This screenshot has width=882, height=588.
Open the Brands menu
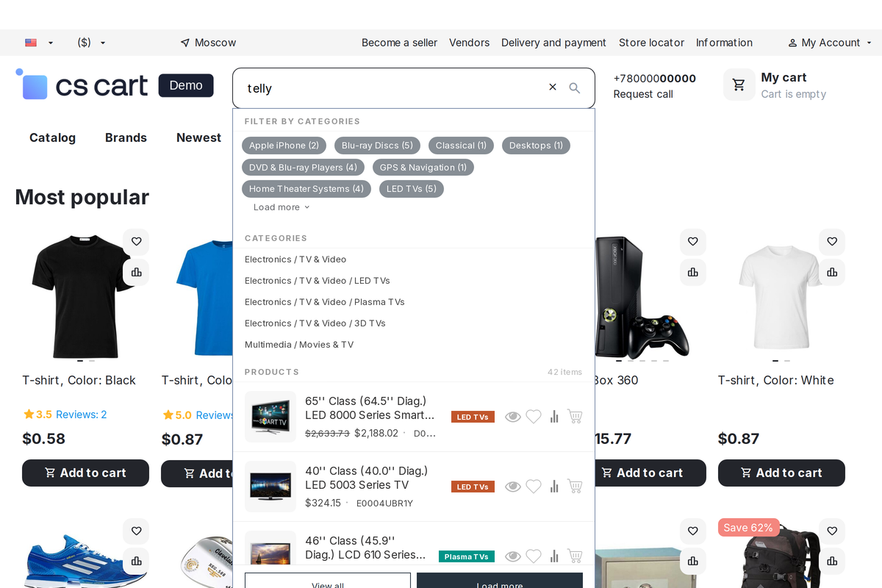pyautogui.click(x=126, y=137)
